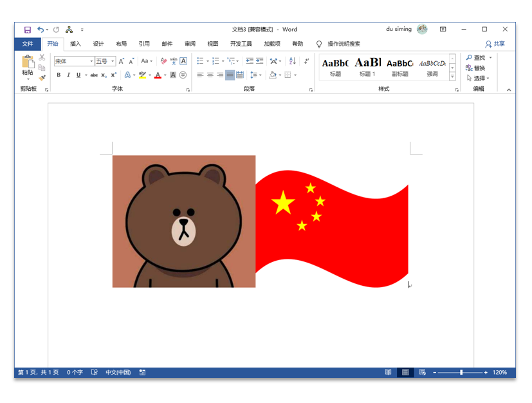Click the 查找 (Find) button

[x=475, y=58]
